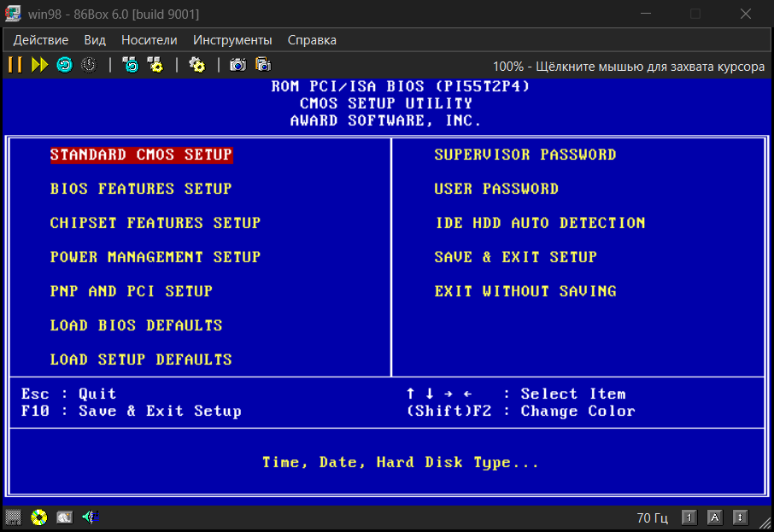Screen dimensions: 774x532
Task: Click the sound speaker status bar icon
Action: [91, 517]
